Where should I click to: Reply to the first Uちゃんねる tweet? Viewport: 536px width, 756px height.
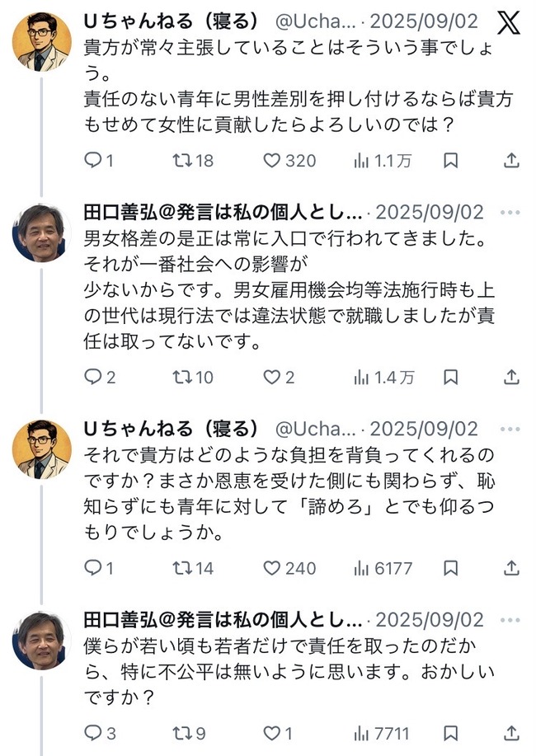coord(93,160)
